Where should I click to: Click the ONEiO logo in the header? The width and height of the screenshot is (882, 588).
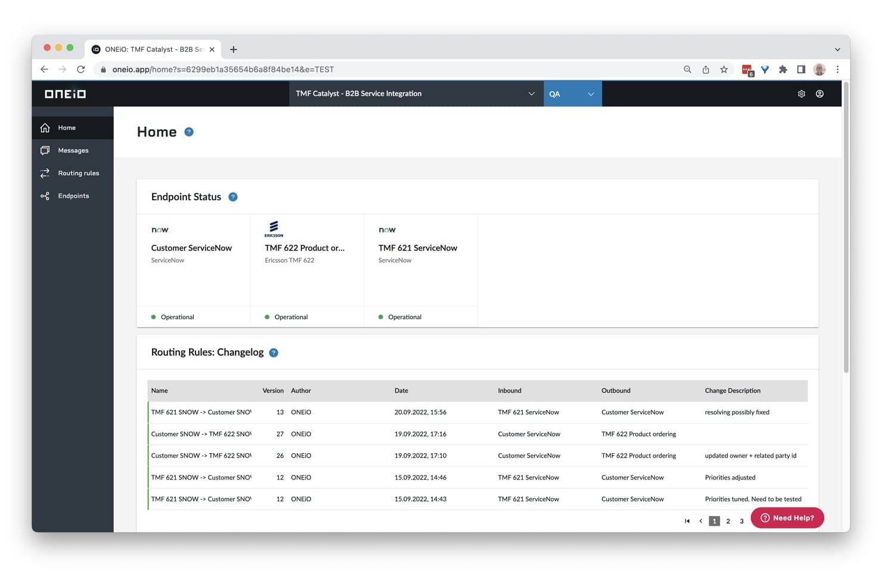click(x=66, y=94)
